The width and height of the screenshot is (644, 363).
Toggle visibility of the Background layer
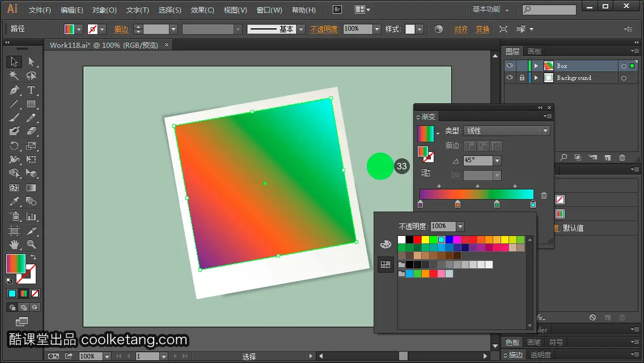coord(510,78)
